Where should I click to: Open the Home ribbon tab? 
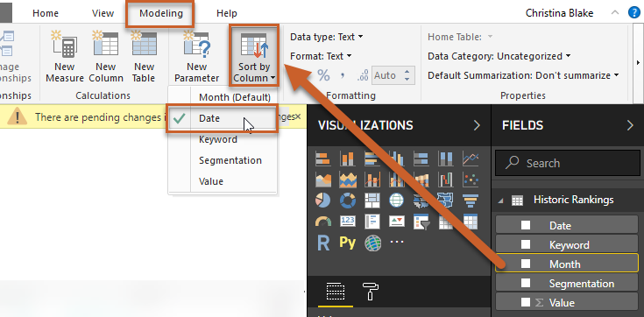(x=46, y=13)
